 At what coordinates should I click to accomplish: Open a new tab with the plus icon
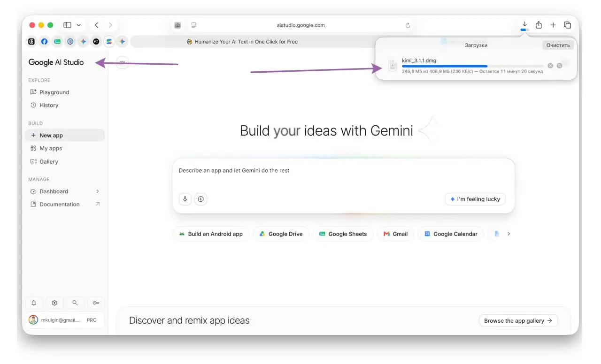click(553, 25)
